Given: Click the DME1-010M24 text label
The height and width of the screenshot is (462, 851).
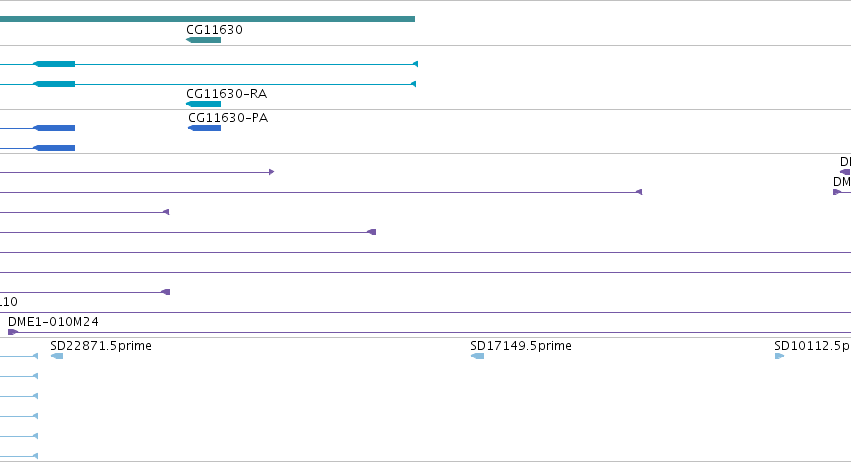Looking at the screenshot, I should click(x=53, y=322).
